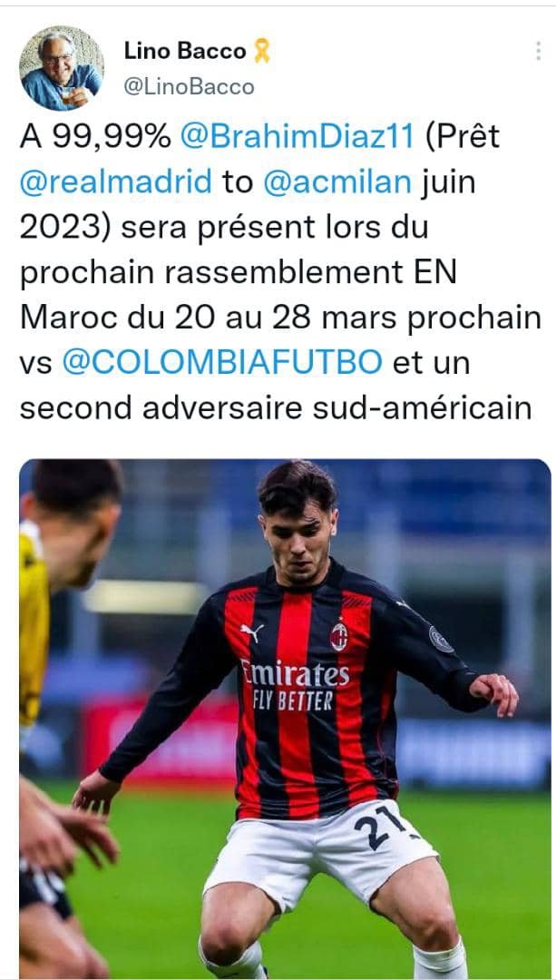556x980 pixels.
Task: Click the yellow ribbon badge beside the name
Action: (262, 51)
